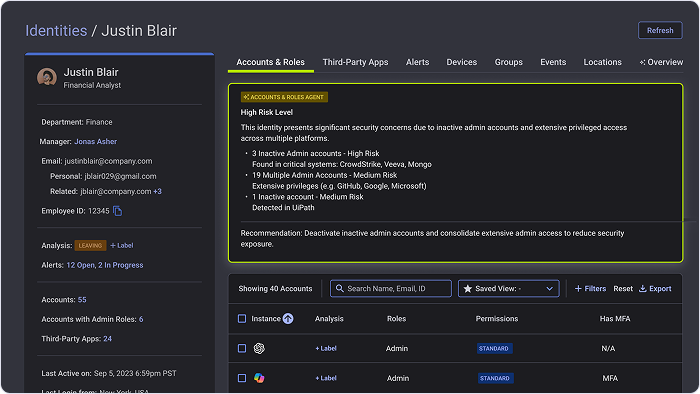Click the N/A MFA value in first row
Viewport: 700px width, 394px height.
pyautogui.click(x=608, y=348)
